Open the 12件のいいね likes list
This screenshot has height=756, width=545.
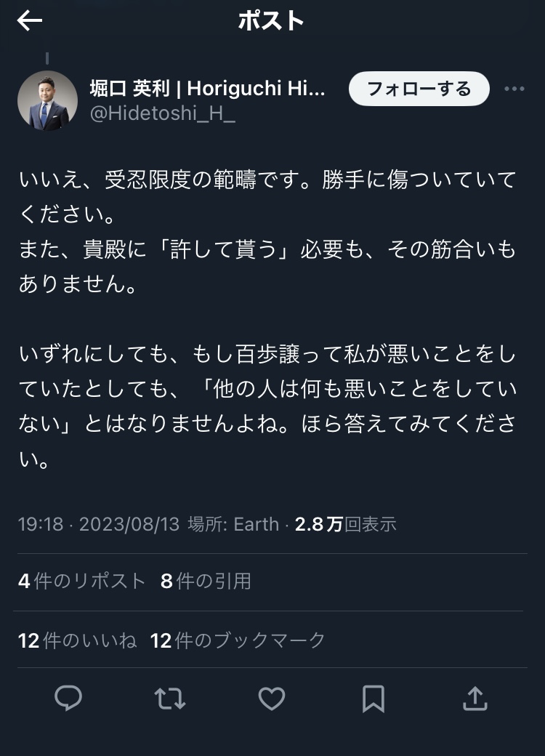coord(78,640)
